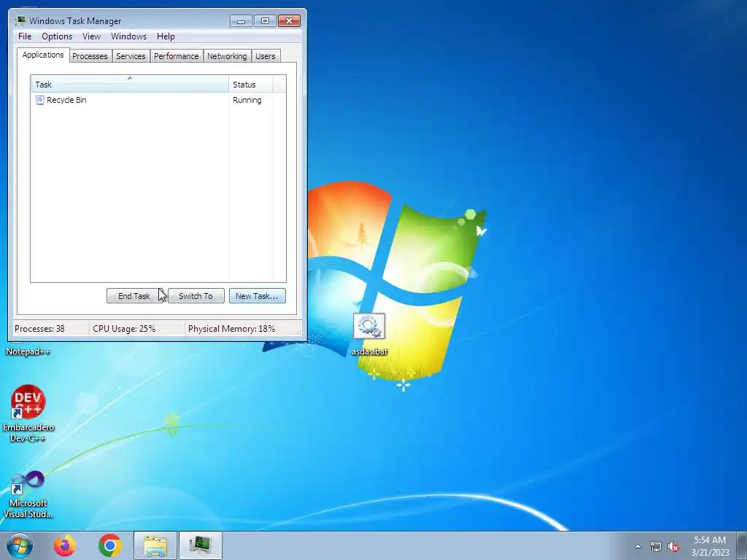This screenshot has height=560, width=747.
Task: Open the Windows Start menu
Action: [20, 545]
